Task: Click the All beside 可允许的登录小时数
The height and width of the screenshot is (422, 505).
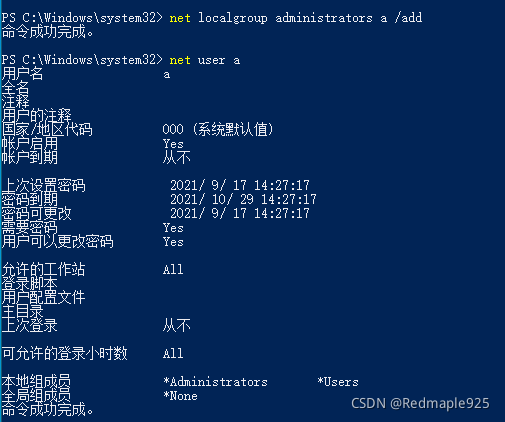Action: [173, 353]
